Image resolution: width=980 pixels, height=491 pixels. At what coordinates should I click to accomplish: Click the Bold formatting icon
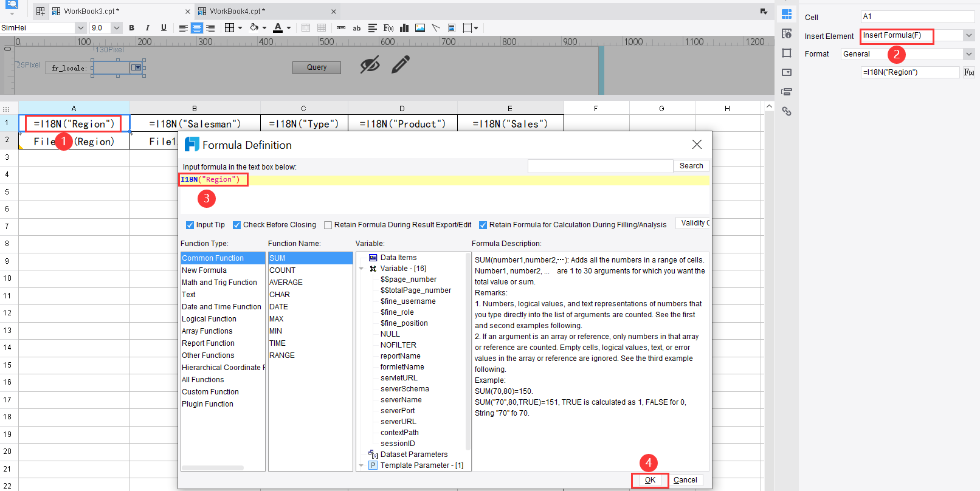[x=132, y=28]
